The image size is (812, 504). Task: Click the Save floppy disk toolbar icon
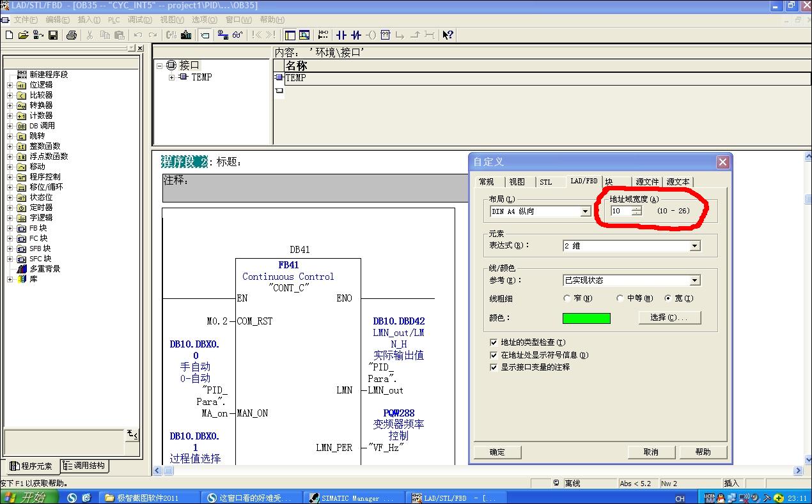[53, 35]
